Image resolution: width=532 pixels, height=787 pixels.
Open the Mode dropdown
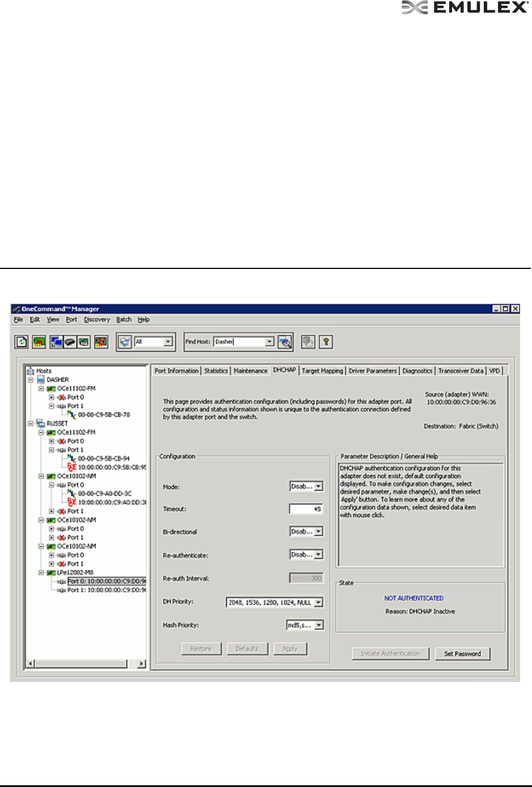point(319,486)
